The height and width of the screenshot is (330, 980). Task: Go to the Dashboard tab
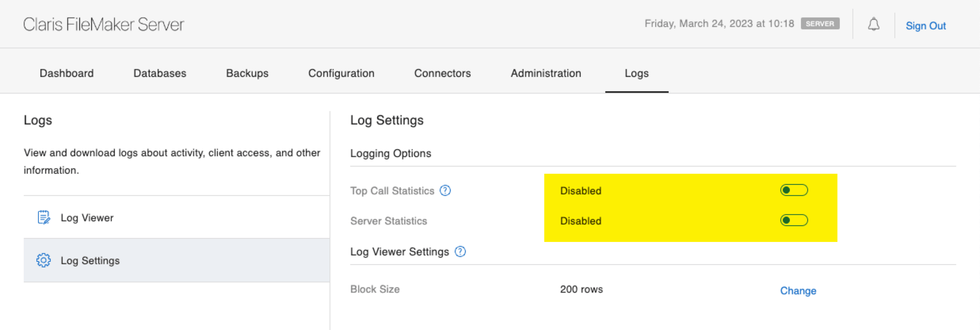[x=66, y=73]
